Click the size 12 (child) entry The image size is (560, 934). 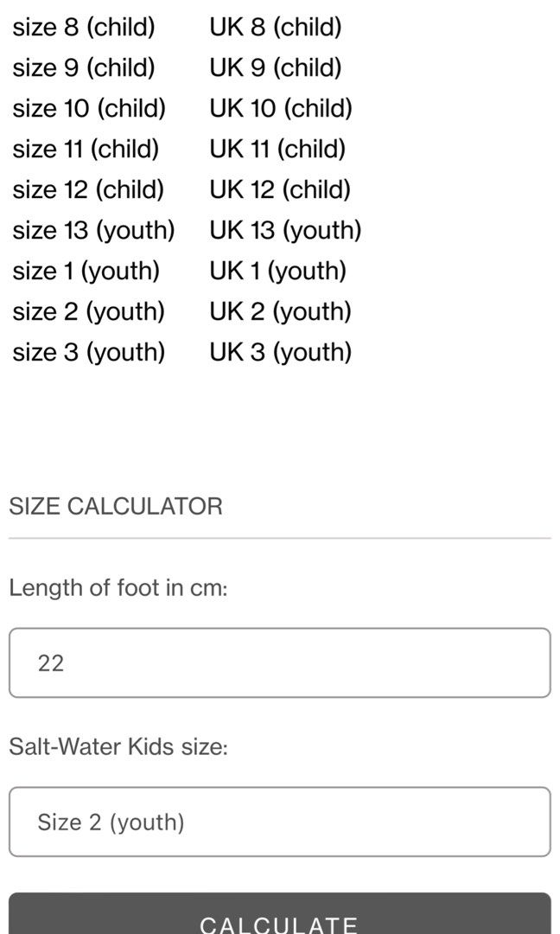click(88, 189)
